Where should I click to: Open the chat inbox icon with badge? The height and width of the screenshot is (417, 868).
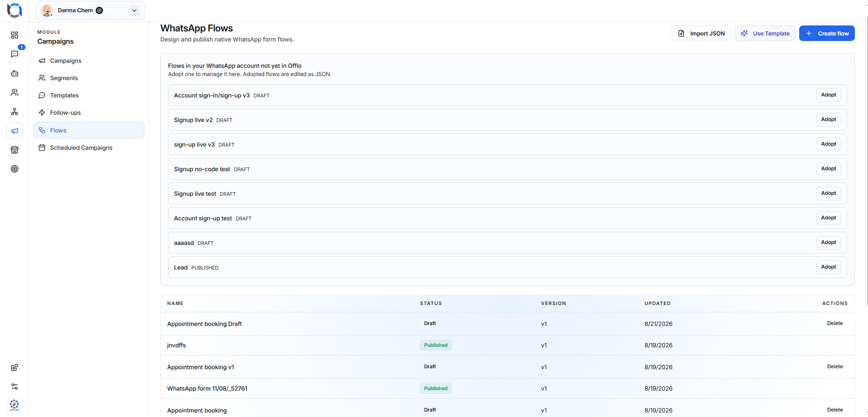coord(15,54)
